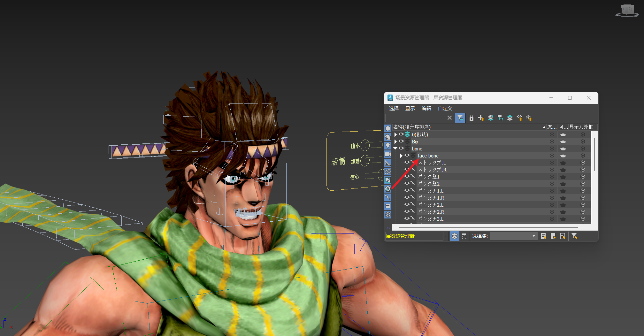Viewport: 644px width, 336px height.
Task: Hide the Bip layer via eye
Action: coord(401,141)
